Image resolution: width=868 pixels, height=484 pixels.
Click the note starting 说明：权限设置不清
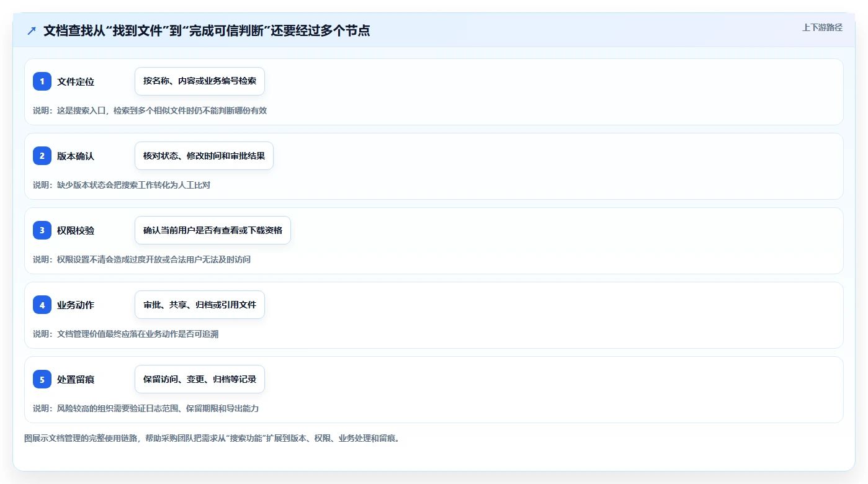point(141,259)
